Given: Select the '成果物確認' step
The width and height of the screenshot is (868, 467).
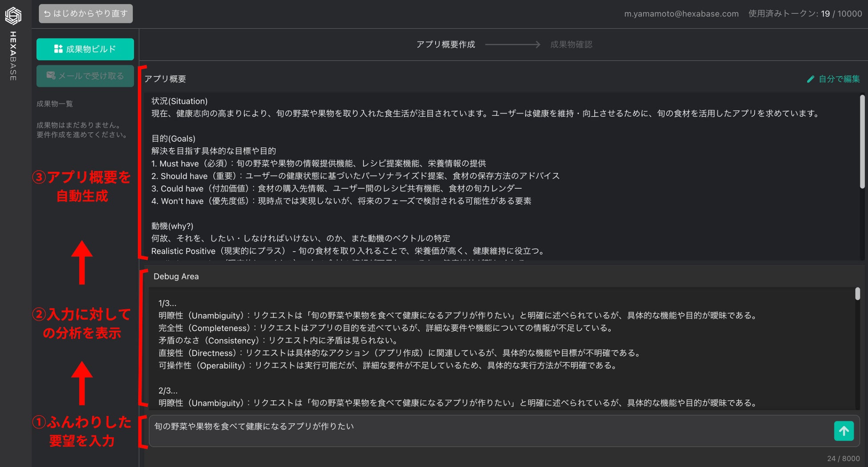Looking at the screenshot, I should point(571,45).
